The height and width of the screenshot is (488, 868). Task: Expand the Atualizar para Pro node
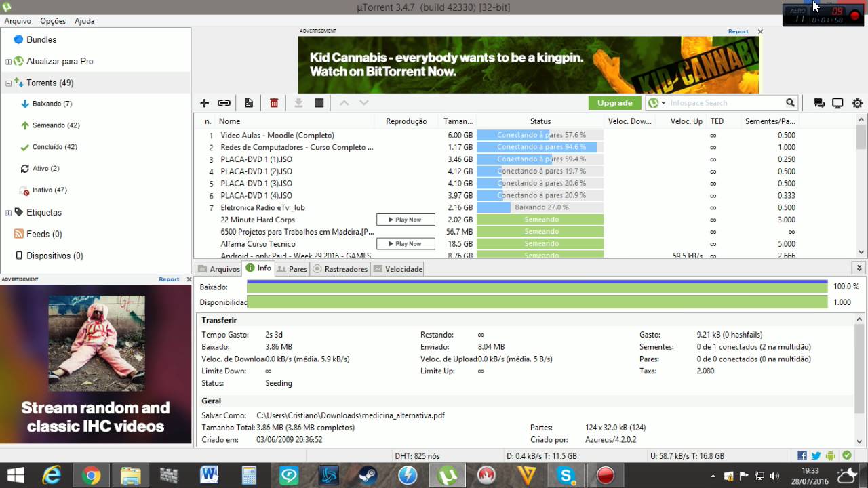coord(8,62)
